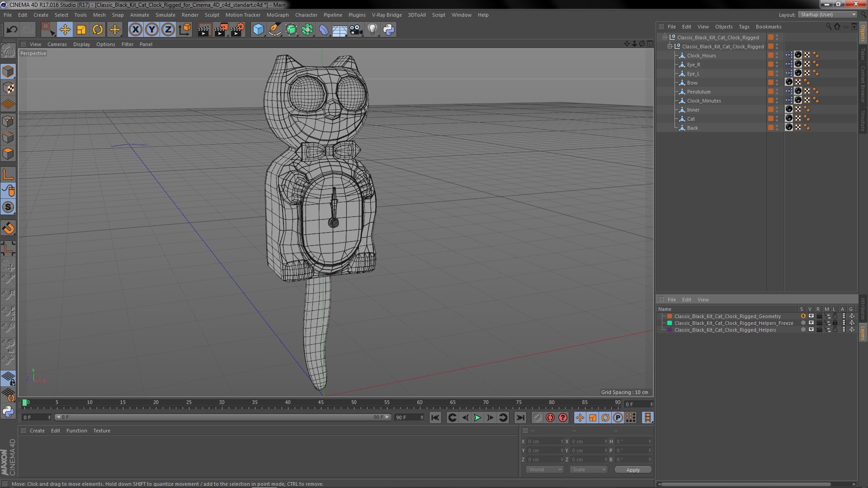Go to end of animation

[x=520, y=418]
